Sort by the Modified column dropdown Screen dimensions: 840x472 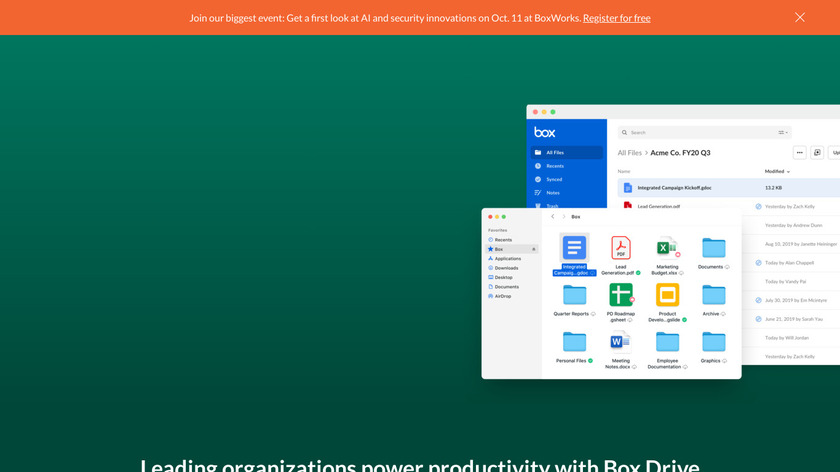point(777,171)
